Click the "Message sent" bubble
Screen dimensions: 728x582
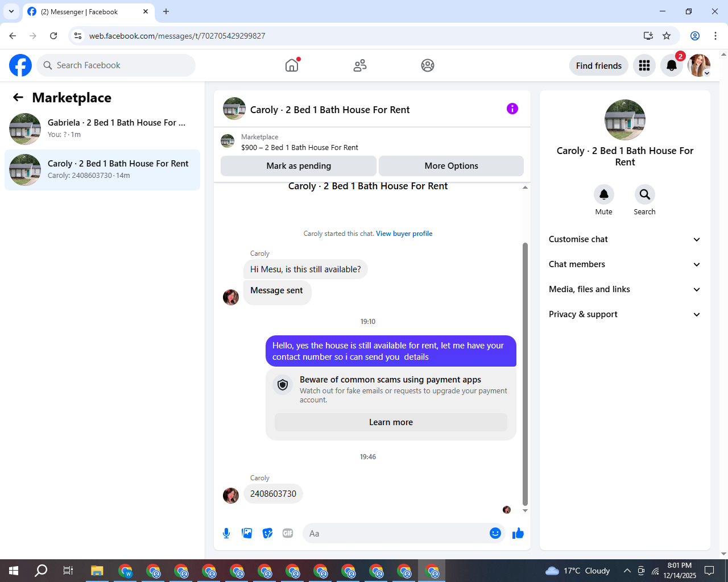(x=277, y=292)
